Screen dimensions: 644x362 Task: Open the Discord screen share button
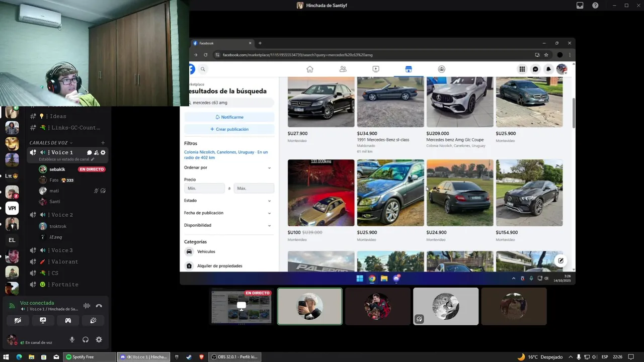pyautogui.click(x=43, y=320)
